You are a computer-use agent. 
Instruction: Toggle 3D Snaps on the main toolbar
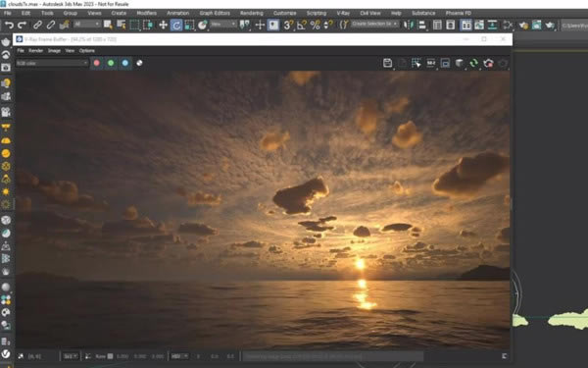[x=288, y=26]
